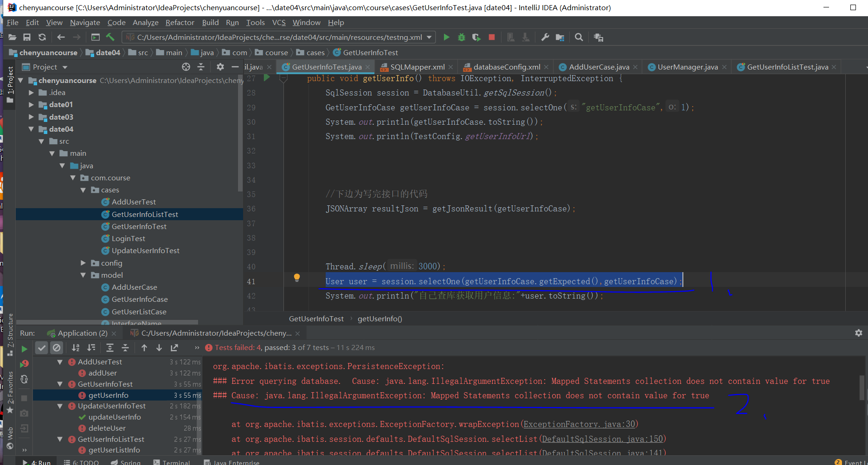
Task: Click the run gutter icon beside getUserInfo
Action: pos(267,78)
